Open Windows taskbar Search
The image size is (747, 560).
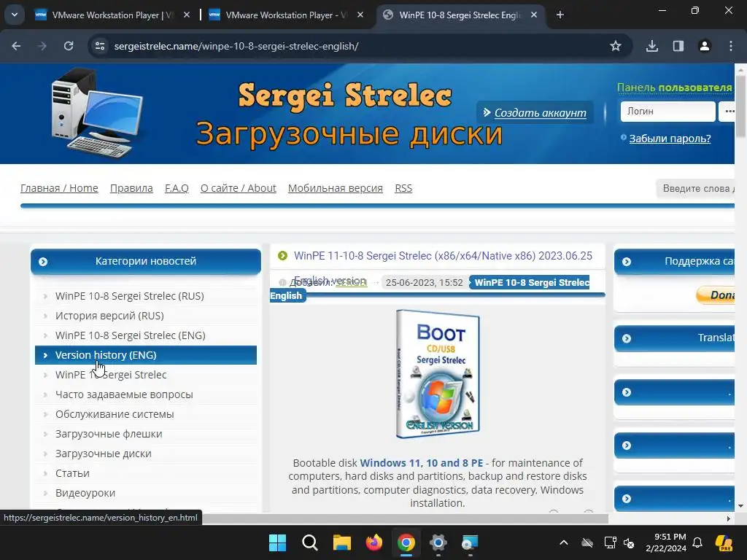(309, 542)
